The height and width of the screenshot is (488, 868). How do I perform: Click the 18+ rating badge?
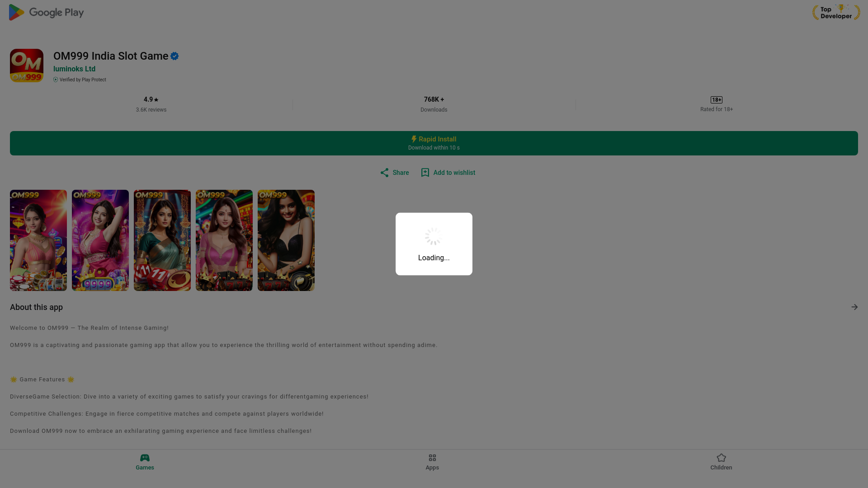click(x=717, y=100)
